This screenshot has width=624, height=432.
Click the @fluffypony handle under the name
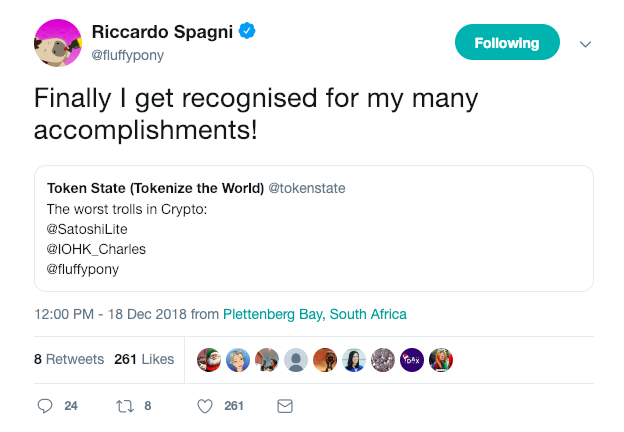pyautogui.click(x=127, y=55)
